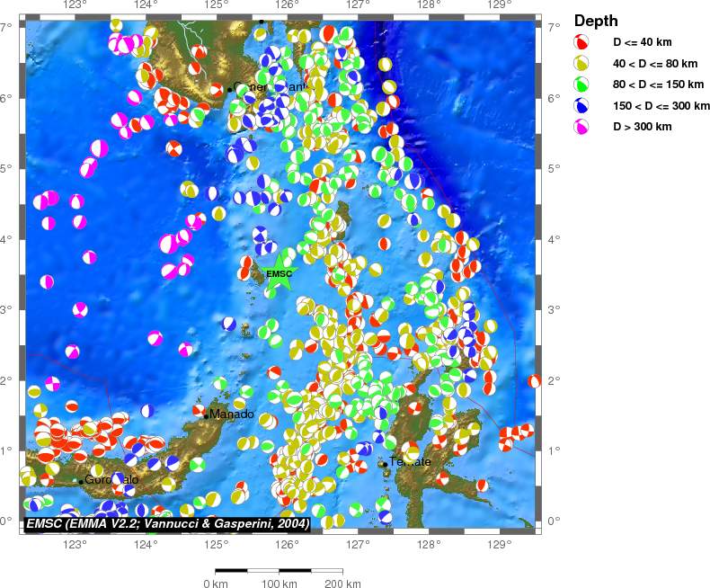The height and width of the screenshot is (588, 710).
Task: Click the black dot marking Gorontalo city
Action: pos(81,482)
